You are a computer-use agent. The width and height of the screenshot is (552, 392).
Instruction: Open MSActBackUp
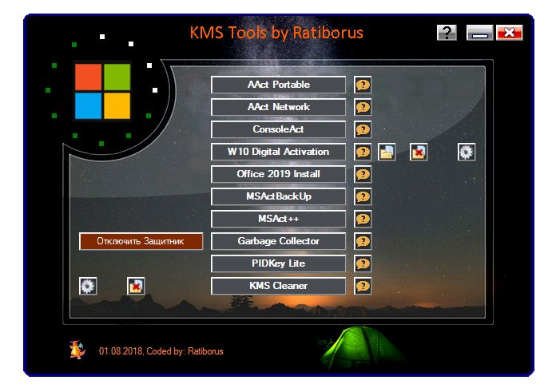(279, 196)
